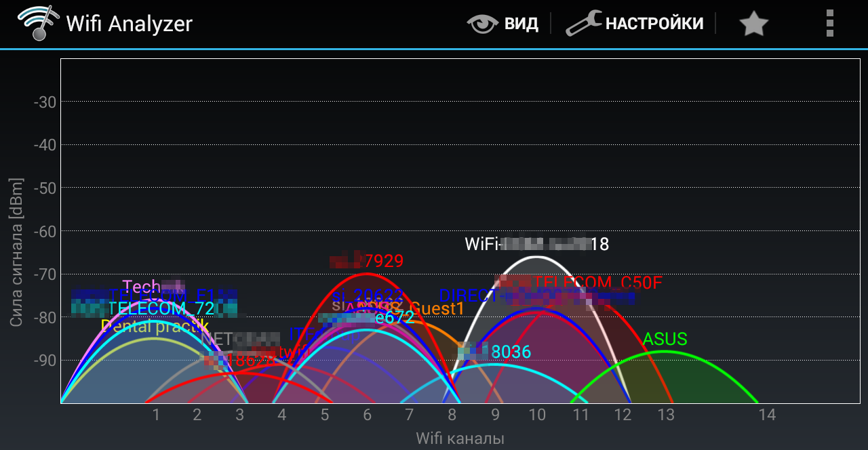The height and width of the screenshot is (450, 868).
Task: Select the green ASUS network label
Action: point(665,339)
